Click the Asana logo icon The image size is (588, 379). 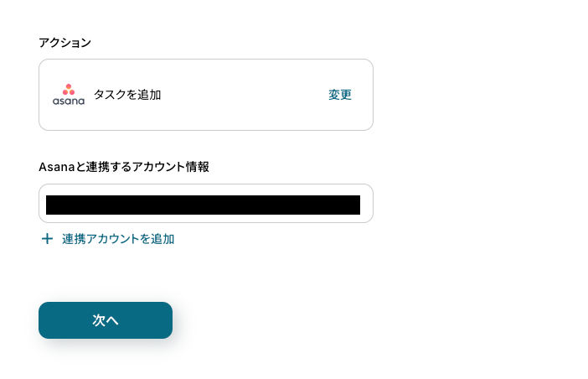[69, 95]
